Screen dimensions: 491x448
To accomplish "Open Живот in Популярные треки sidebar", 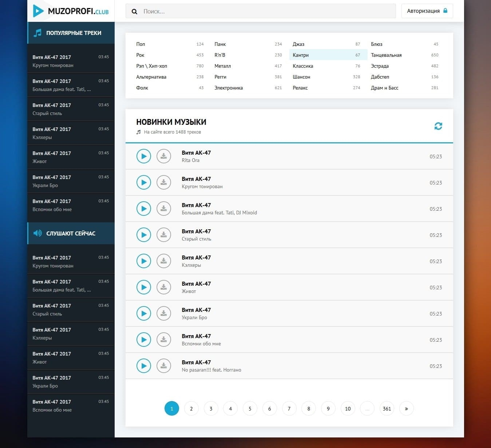I will point(71,157).
